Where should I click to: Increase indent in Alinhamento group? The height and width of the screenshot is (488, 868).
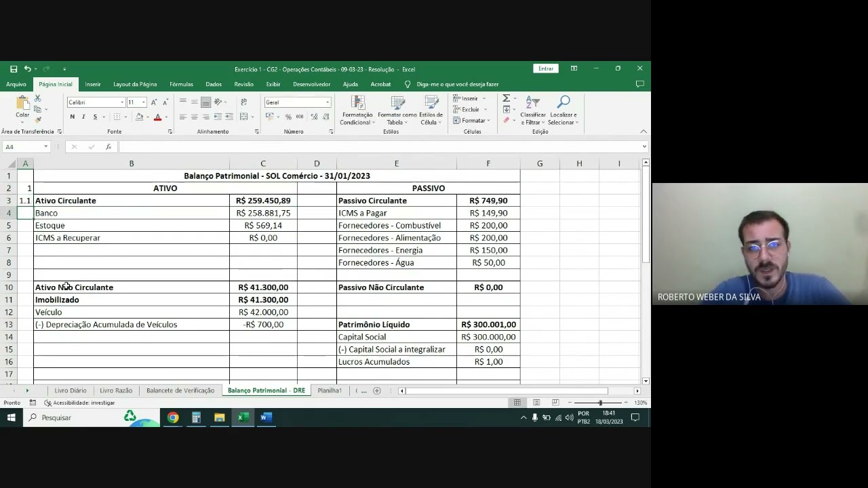pyautogui.click(x=229, y=117)
